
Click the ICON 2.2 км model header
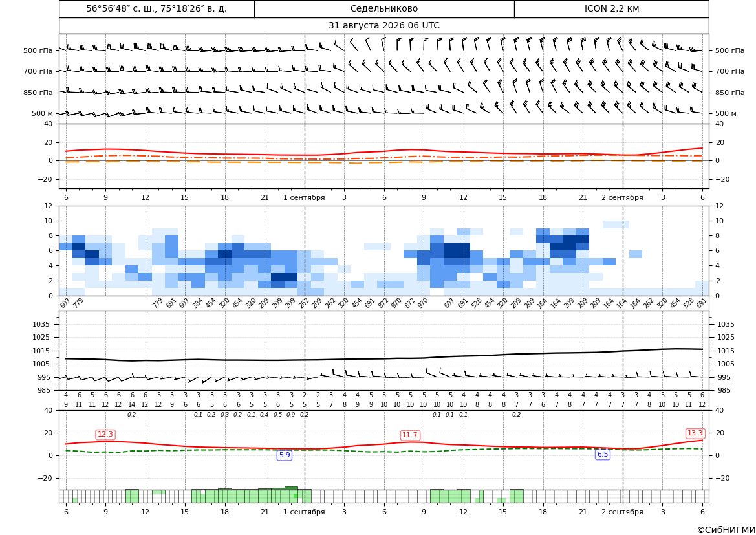coord(611,8)
